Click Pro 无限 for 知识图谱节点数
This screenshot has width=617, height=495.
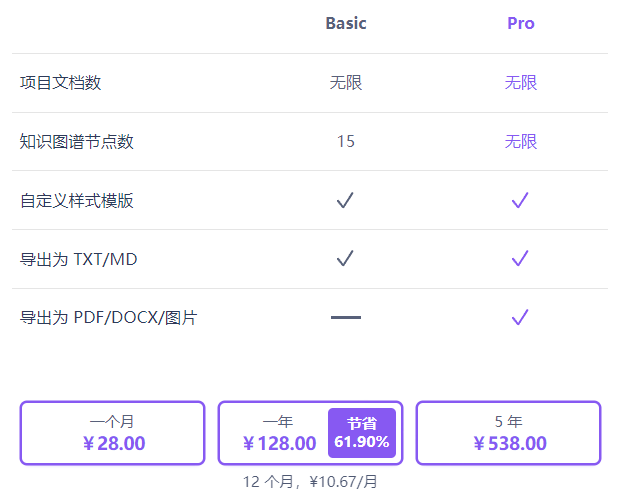(x=520, y=142)
